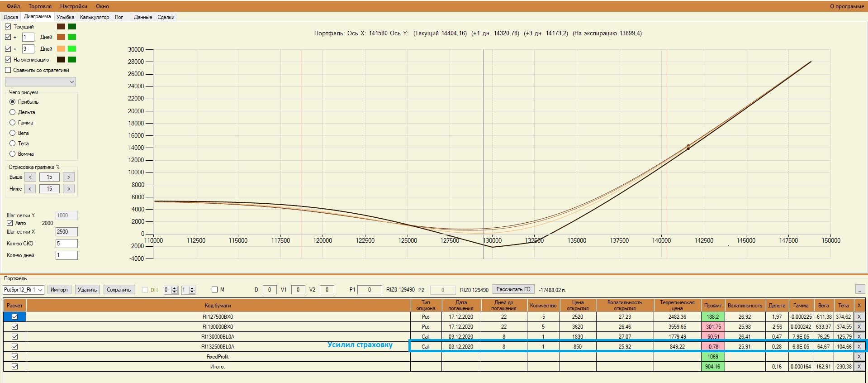
Task: Switch to the Доска tab
Action: 11,17
